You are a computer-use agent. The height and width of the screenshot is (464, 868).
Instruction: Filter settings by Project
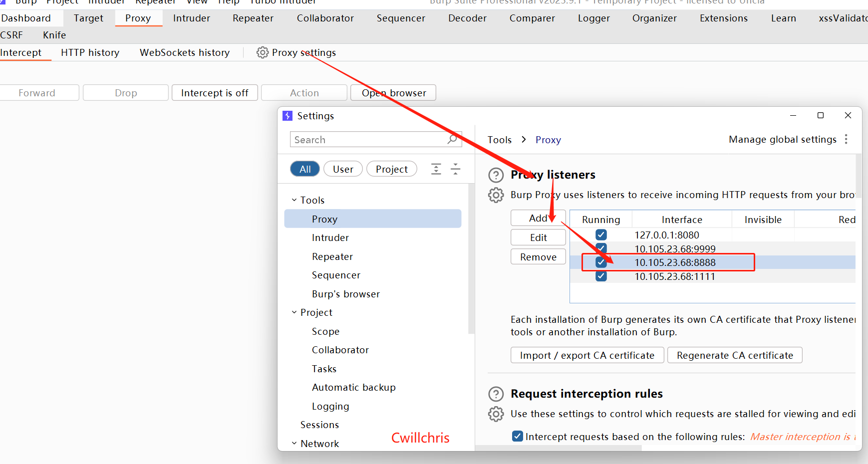pos(392,169)
